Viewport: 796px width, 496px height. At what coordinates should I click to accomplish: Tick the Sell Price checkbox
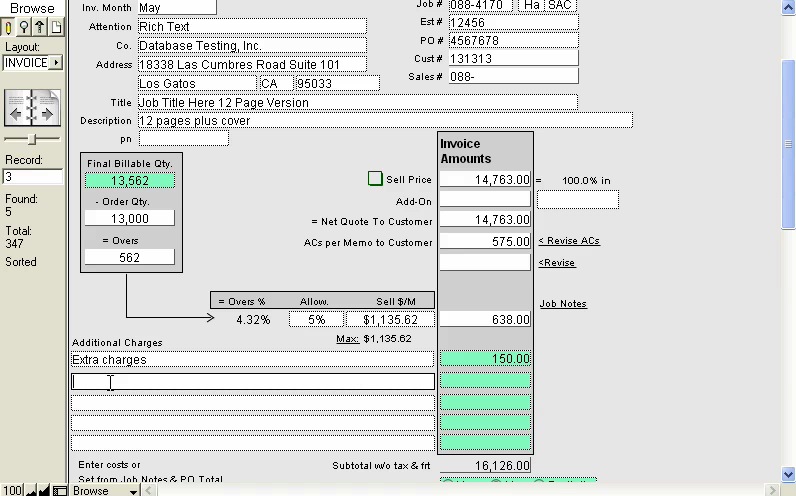(375, 179)
